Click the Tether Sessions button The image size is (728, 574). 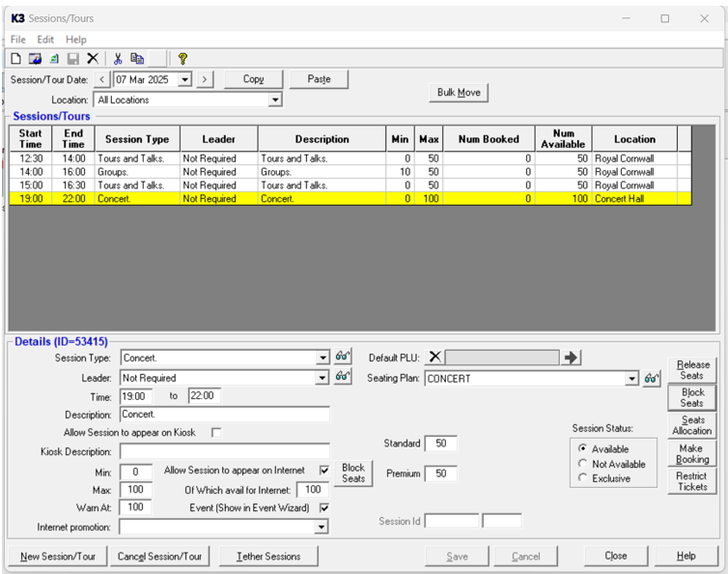pos(268,557)
